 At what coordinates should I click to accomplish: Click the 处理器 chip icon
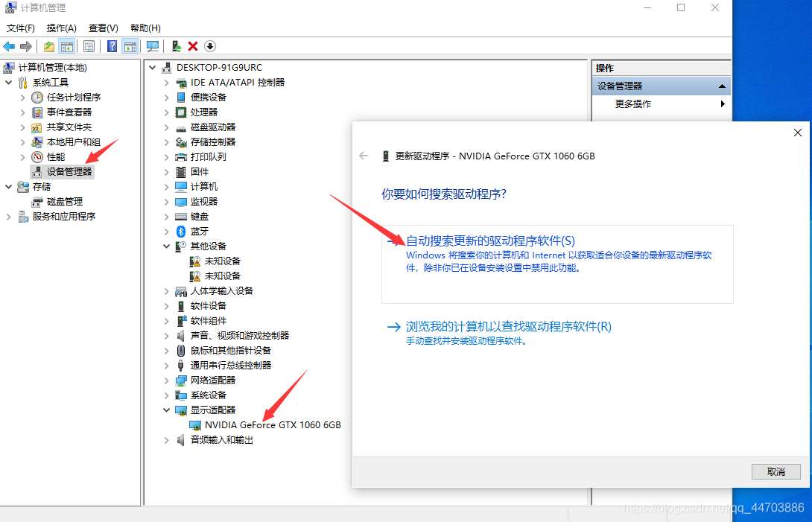click(181, 112)
